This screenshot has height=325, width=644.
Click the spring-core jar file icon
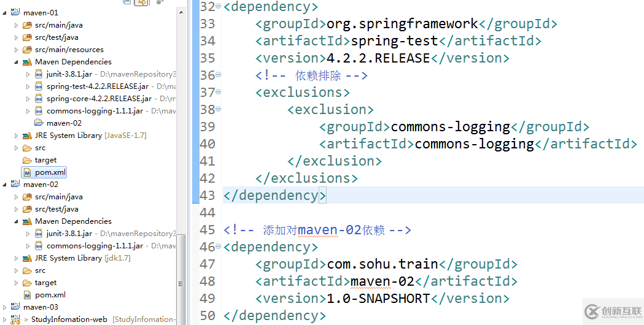tap(39, 99)
